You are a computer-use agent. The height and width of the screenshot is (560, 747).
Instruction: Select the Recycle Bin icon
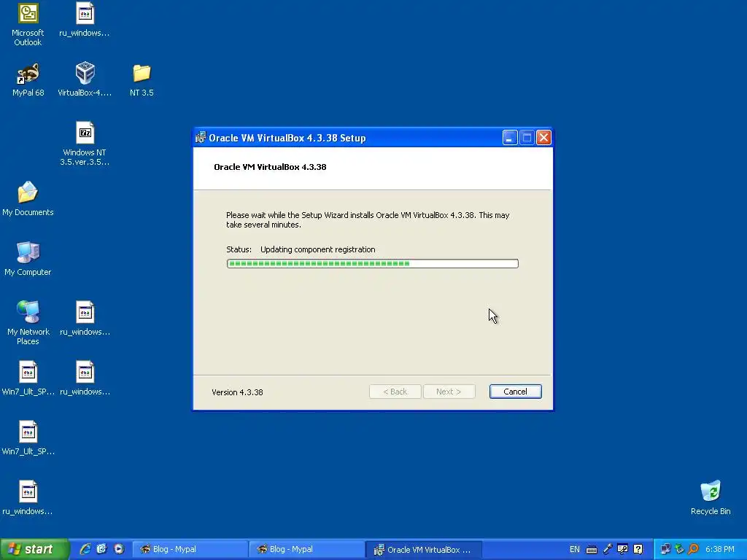[711, 497]
